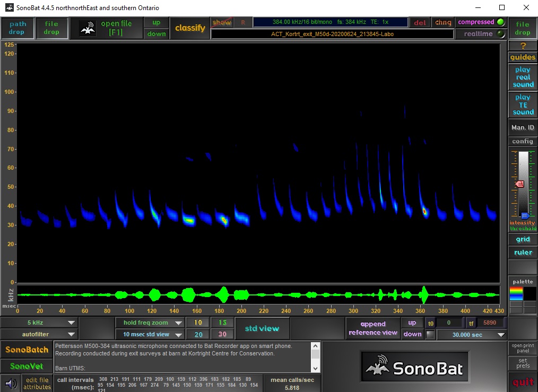The height and width of the screenshot is (392, 538).
Task: Select the black palette swatch
Action: click(530, 294)
